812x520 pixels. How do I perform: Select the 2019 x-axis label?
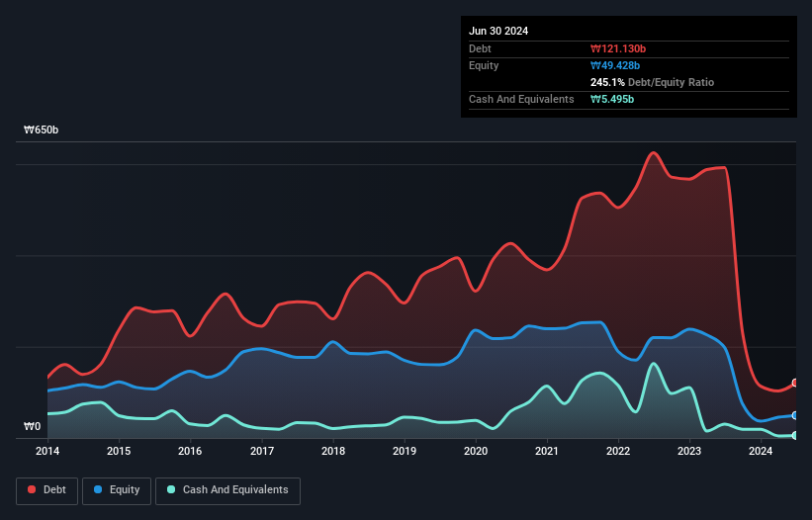coord(405,451)
